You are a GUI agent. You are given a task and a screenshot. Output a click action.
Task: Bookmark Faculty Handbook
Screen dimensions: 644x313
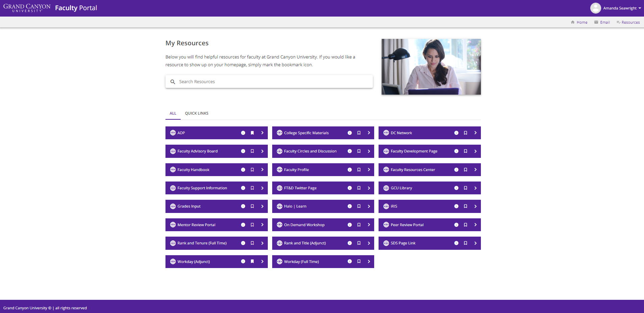click(x=252, y=170)
